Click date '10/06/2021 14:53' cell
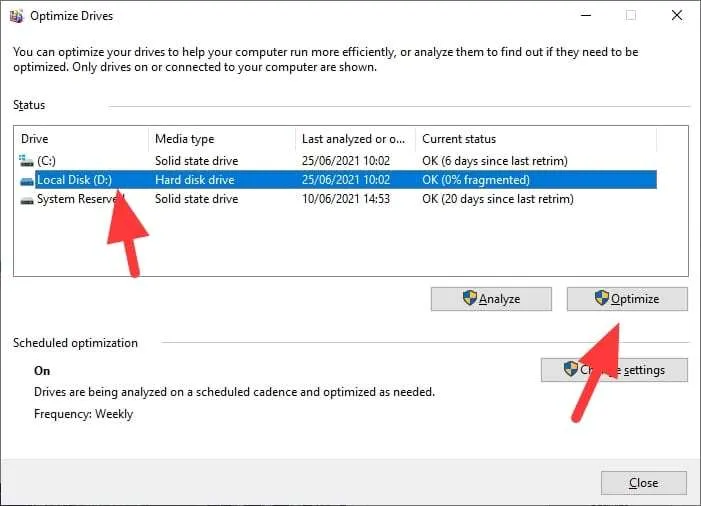This screenshot has width=701, height=506. (346, 199)
